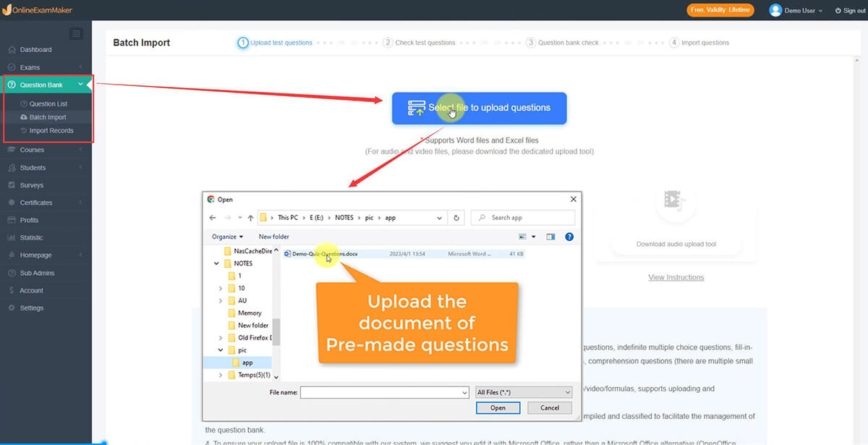Expand the AU folder
Viewport: 868px width, 445px height.
click(221, 300)
